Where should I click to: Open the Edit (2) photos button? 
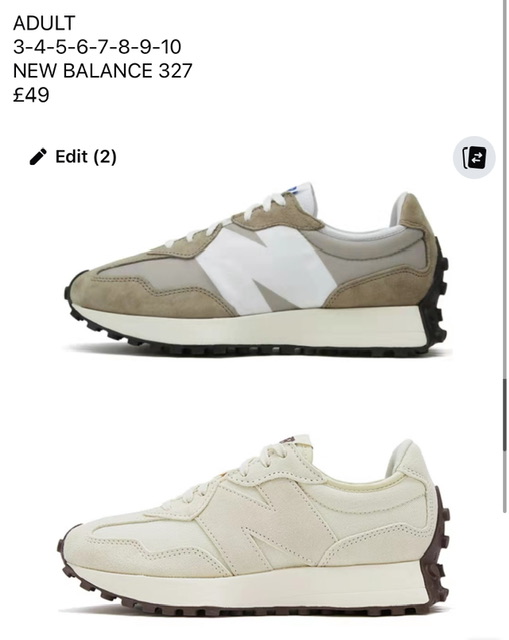click(73, 157)
